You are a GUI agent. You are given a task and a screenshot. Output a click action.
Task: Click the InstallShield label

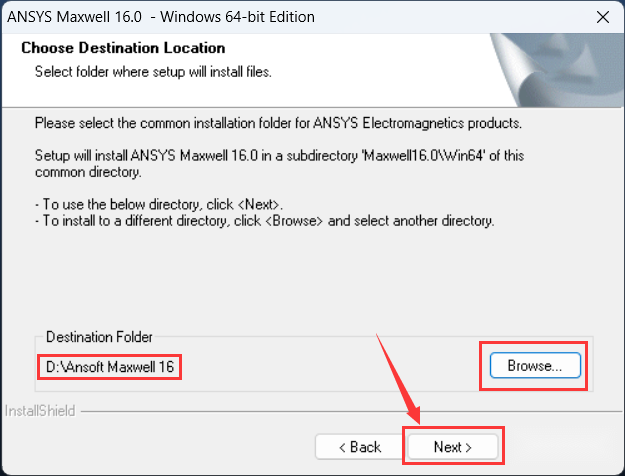(x=40, y=411)
